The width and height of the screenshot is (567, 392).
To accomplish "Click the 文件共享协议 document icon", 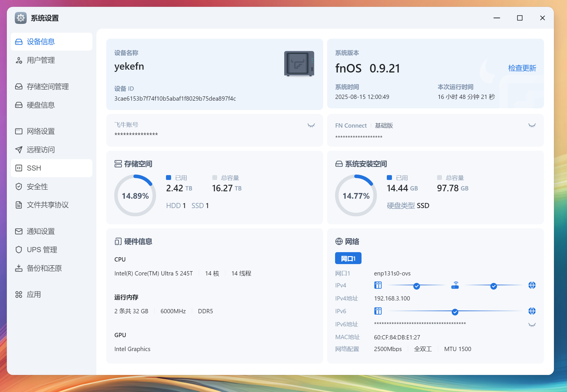I will click(x=19, y=205).
